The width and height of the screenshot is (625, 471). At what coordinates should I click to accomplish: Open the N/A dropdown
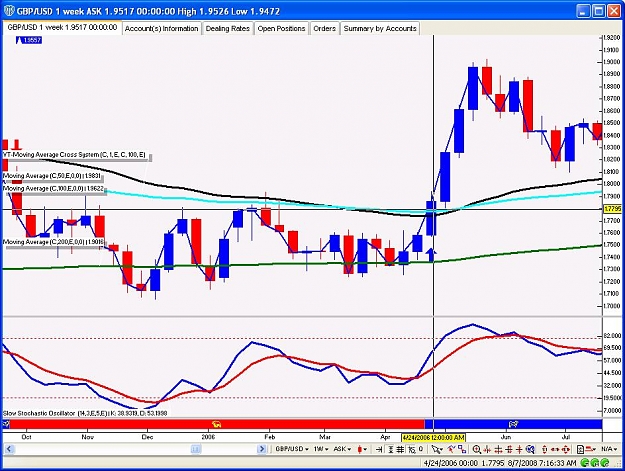(x=609, y=449)
